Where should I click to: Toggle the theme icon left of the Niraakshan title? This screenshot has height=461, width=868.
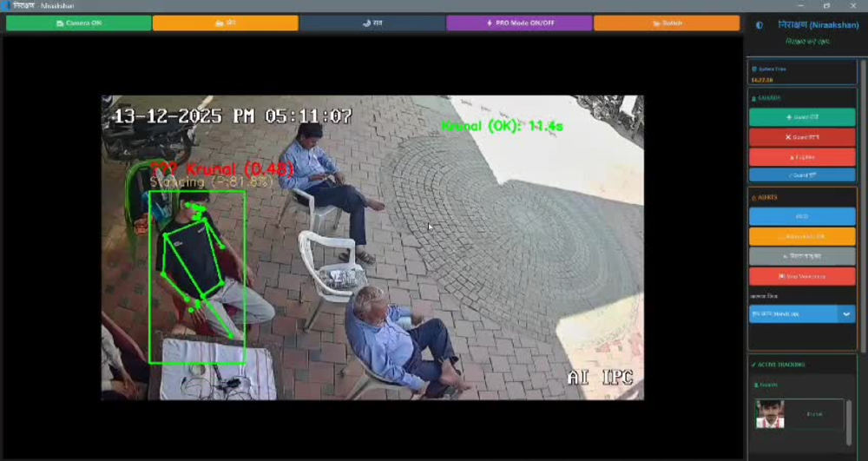(759, 25)
